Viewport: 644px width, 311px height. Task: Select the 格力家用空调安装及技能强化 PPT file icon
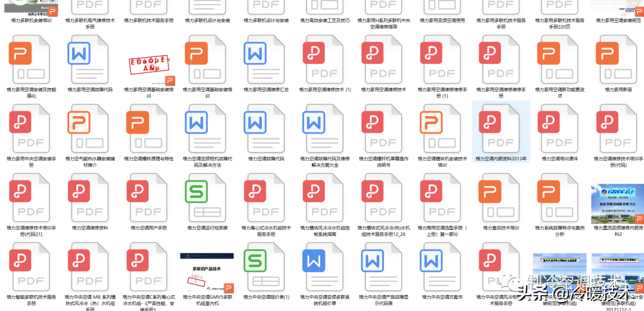29,60
